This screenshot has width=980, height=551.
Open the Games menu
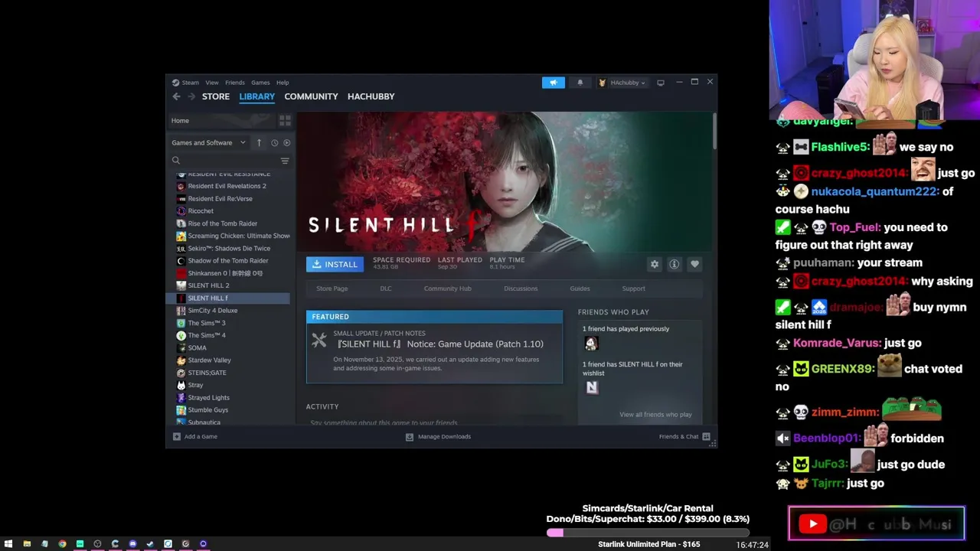260,83
